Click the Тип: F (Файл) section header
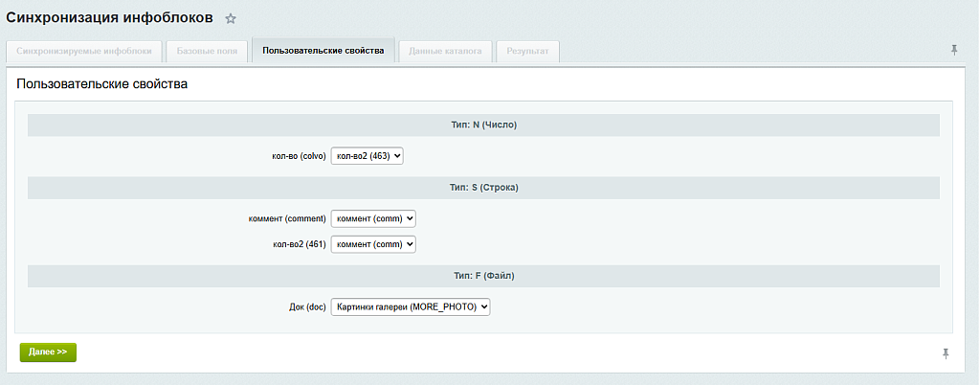The height and width of the screenshot is (385, 980). pyautogui.click(x=483, y=275)
